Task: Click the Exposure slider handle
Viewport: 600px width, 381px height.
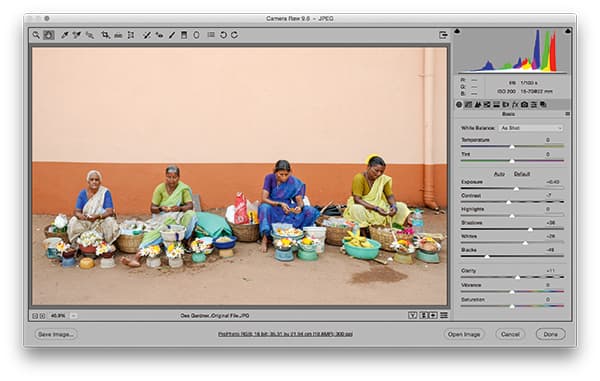Action: coord(516,189)
